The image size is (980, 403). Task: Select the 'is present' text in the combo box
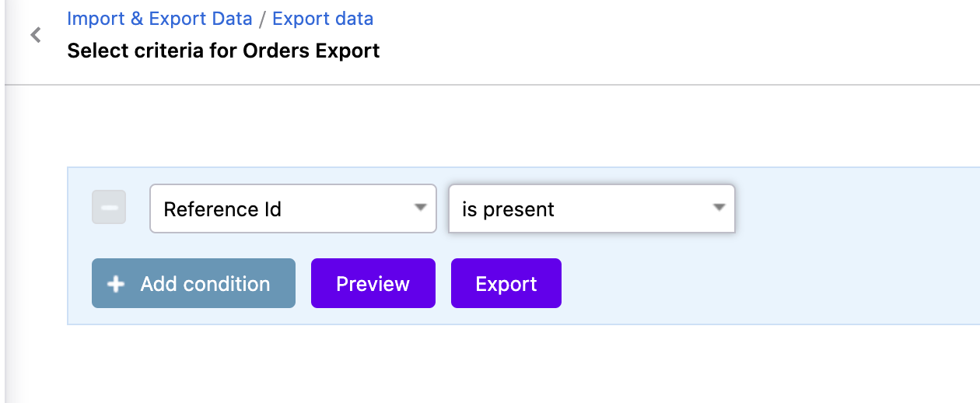[x=508, y=209]
